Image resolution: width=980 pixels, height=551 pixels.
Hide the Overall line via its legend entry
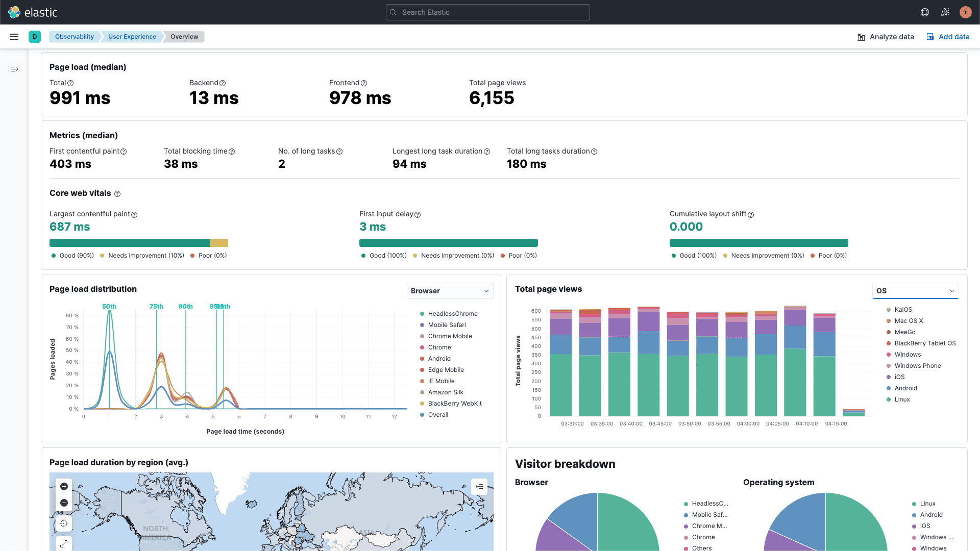pos(438,414)
